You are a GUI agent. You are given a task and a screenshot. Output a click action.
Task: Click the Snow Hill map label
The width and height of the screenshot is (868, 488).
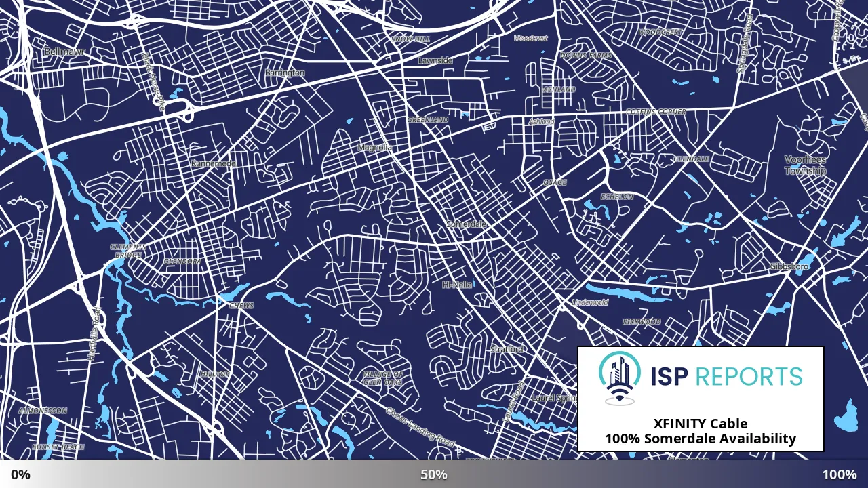(410, 39)
